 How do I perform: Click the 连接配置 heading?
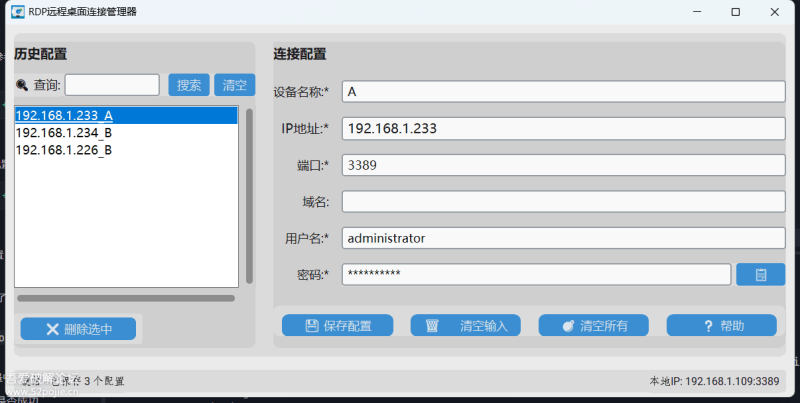point(299,54)
